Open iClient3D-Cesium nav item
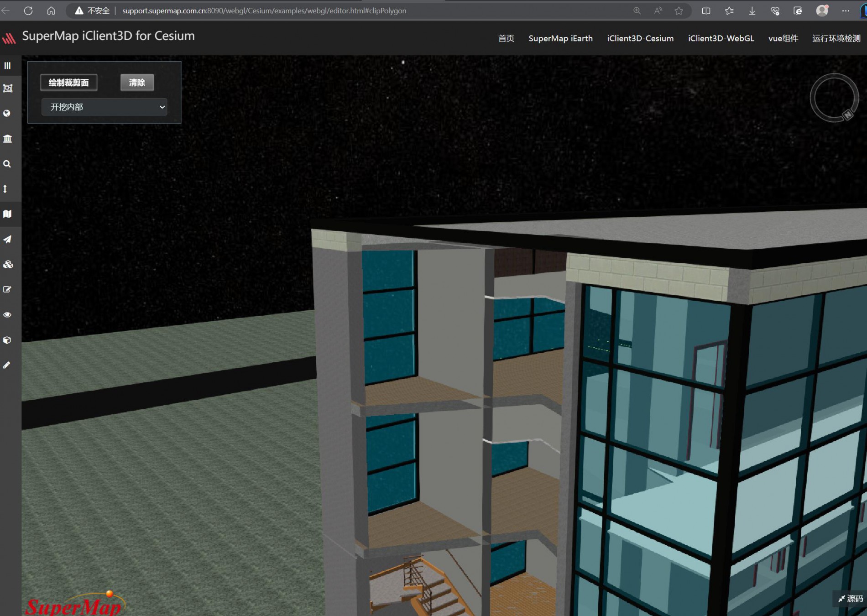Image resolution: width=867 pixels, height=616 pixels. tap(640, 38)
